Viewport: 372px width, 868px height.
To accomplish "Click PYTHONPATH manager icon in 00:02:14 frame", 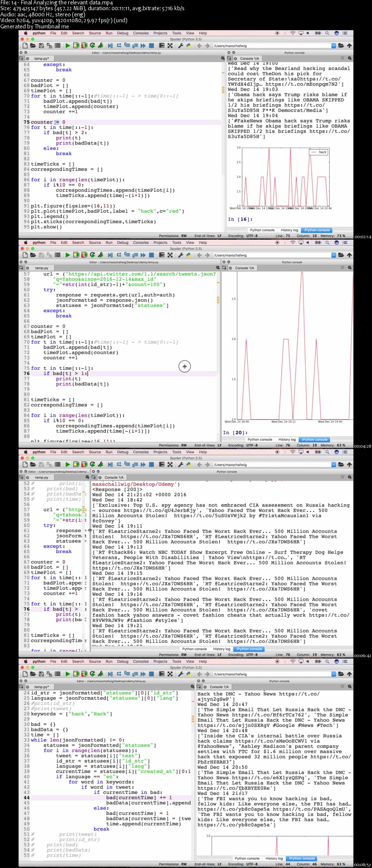I will click(189, 46).
